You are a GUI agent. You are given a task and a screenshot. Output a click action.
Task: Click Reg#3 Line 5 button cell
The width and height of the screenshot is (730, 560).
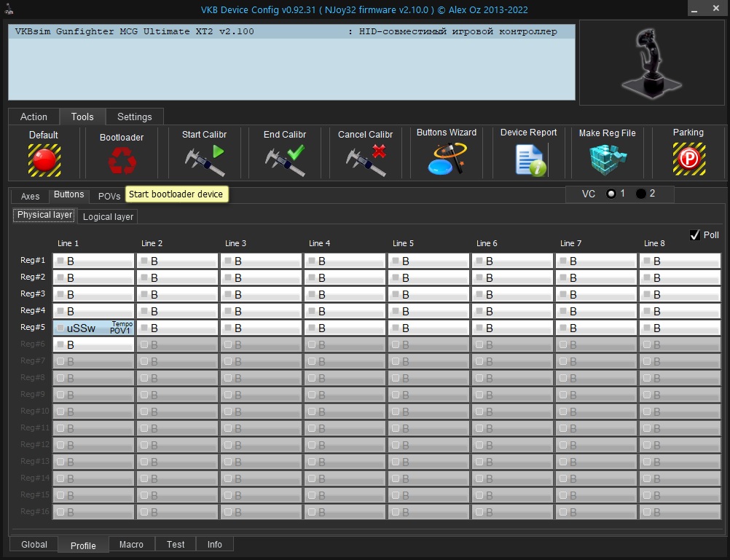pos(429,294)
